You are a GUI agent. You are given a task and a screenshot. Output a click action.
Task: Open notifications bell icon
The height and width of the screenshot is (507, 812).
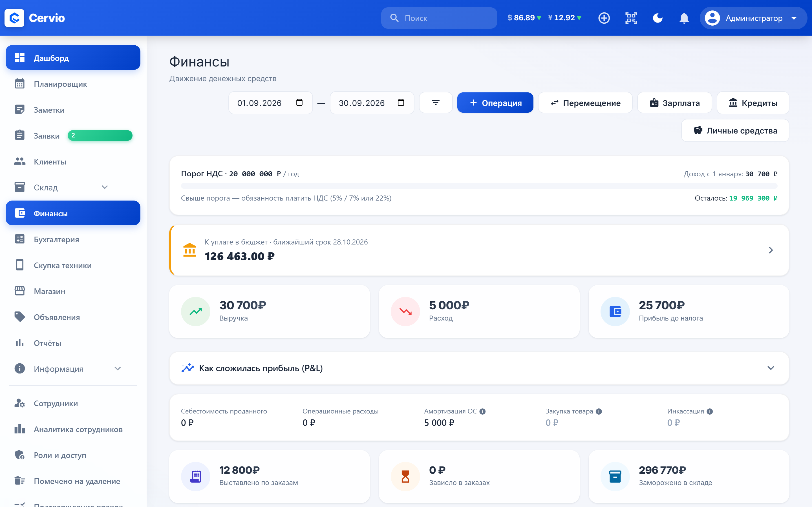pyautogui.click(x=684, y=18)
